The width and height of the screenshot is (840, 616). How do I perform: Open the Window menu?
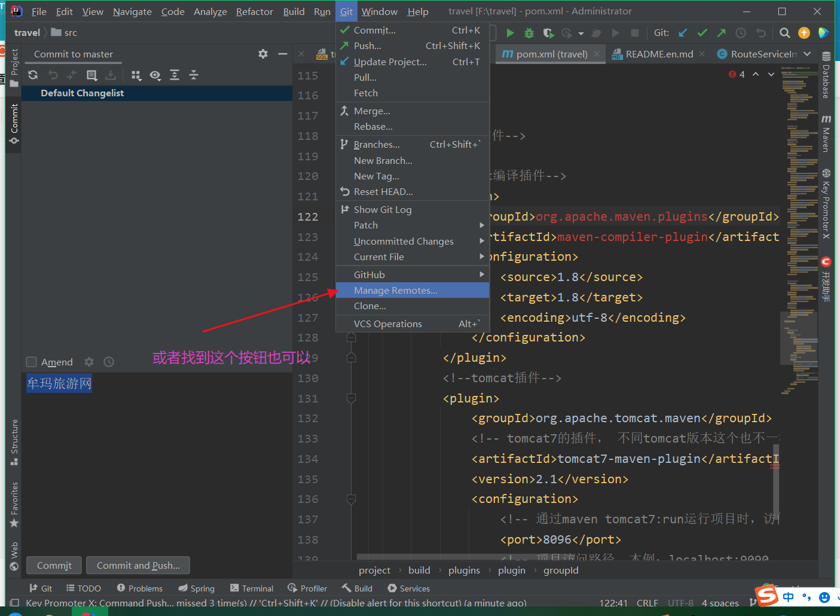pos(379,11)
